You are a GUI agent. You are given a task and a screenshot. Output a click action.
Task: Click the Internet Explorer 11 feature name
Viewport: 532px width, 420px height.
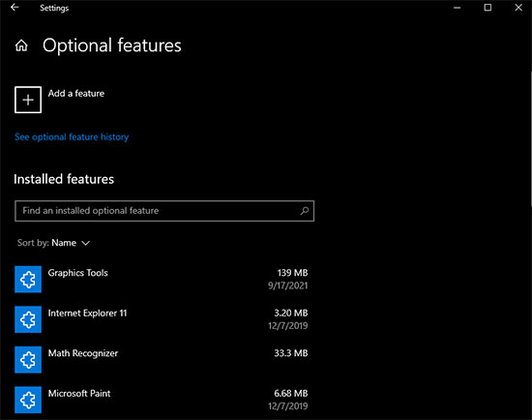click(87, 313)
